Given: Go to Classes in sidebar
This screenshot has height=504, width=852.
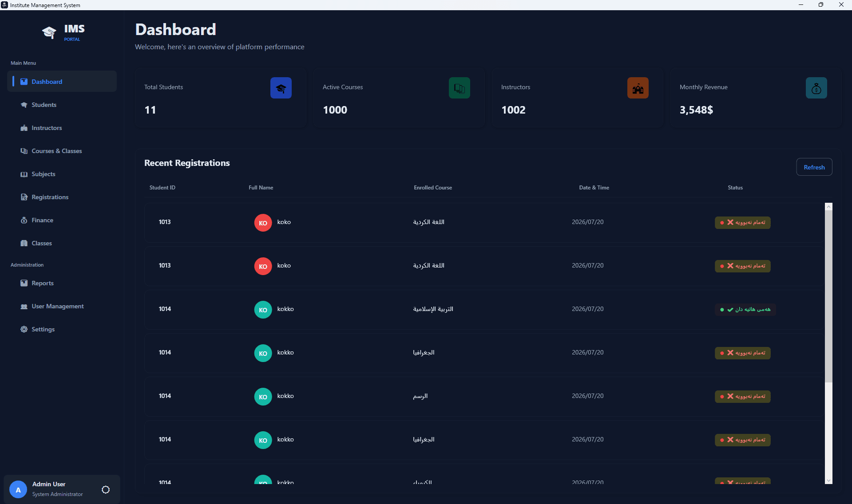Looking at the screenshot, I should coord(62,243).
